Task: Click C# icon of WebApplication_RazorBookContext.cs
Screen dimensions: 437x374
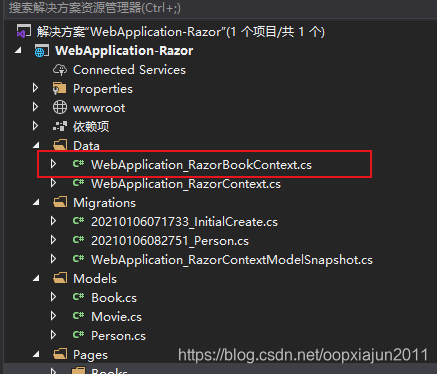Action: [x=78, y=164]
